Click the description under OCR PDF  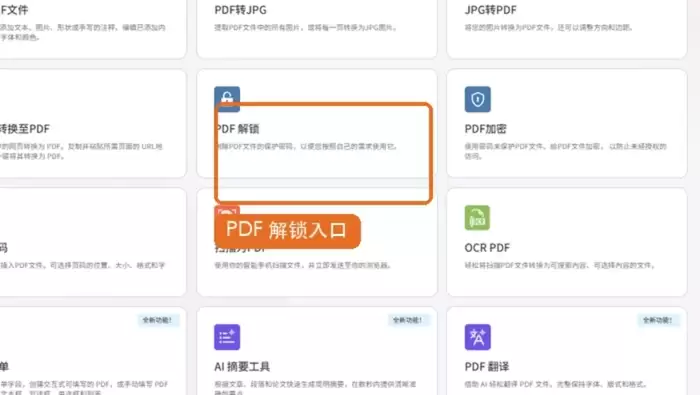coord(560,266)
